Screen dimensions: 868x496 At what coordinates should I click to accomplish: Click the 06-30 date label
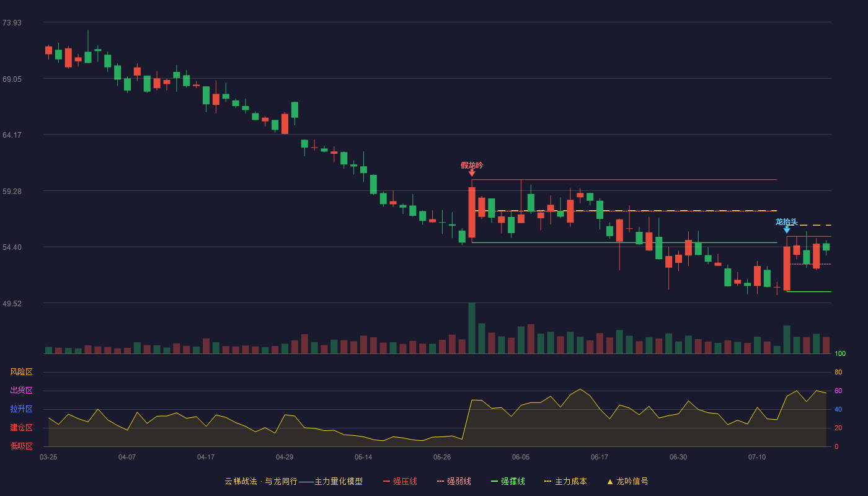pyautogui.click(x=678, y=457)
